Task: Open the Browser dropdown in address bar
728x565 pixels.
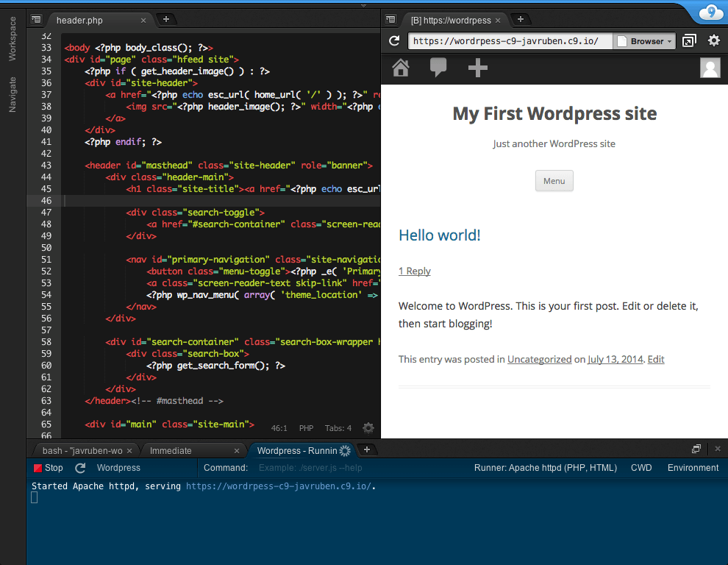Action: 644,41
